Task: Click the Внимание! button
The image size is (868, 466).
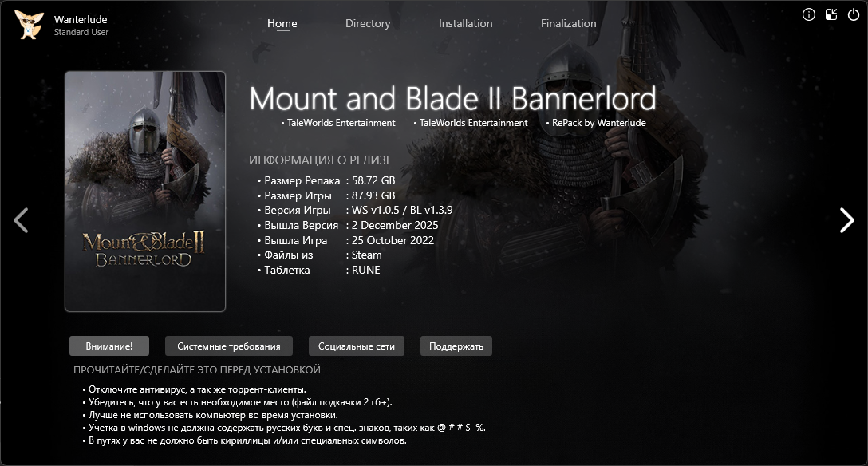Action: [109, 346]
